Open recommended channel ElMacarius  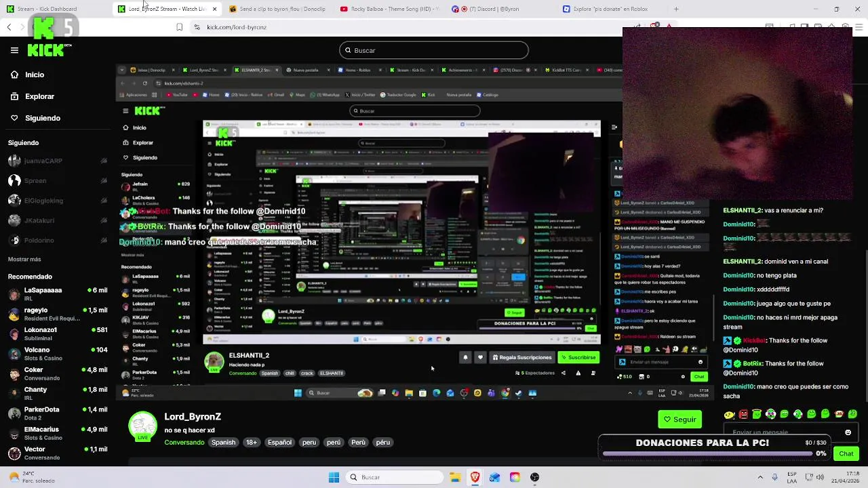[58, 433]
